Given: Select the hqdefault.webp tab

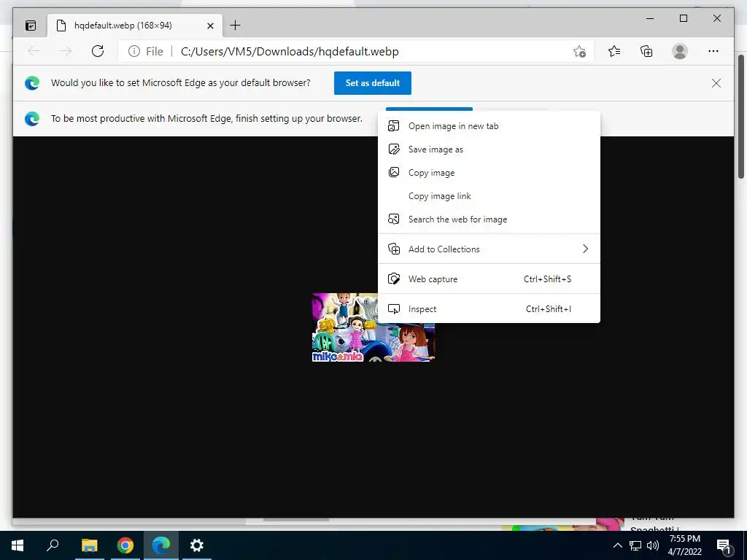Looking at the screenshot, I should click(x=134, y=26).
